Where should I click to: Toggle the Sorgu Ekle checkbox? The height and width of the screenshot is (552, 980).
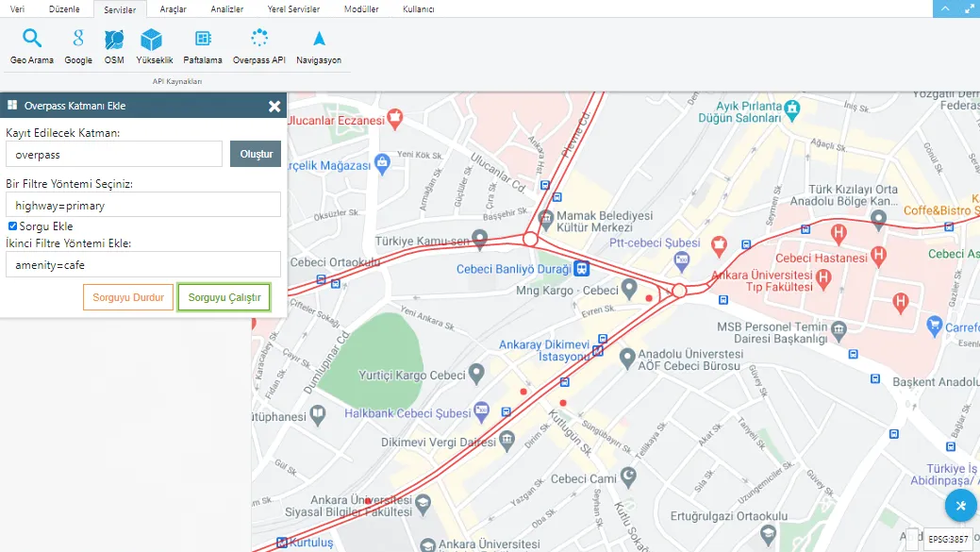[x=12, y=226]
